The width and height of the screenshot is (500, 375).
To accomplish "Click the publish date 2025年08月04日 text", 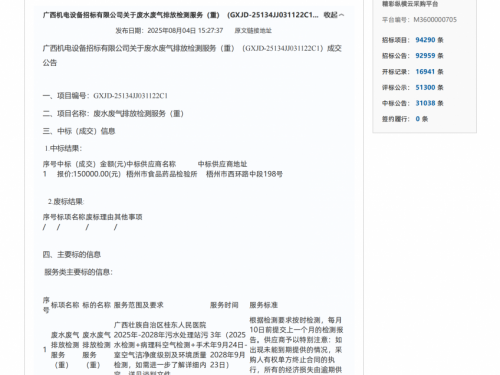I will click(172, 31).
